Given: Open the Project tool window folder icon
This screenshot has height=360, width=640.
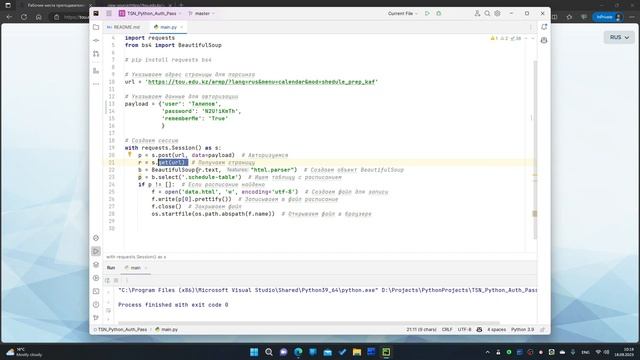Looking at the screenshot, I should click(x=96, y=27).
